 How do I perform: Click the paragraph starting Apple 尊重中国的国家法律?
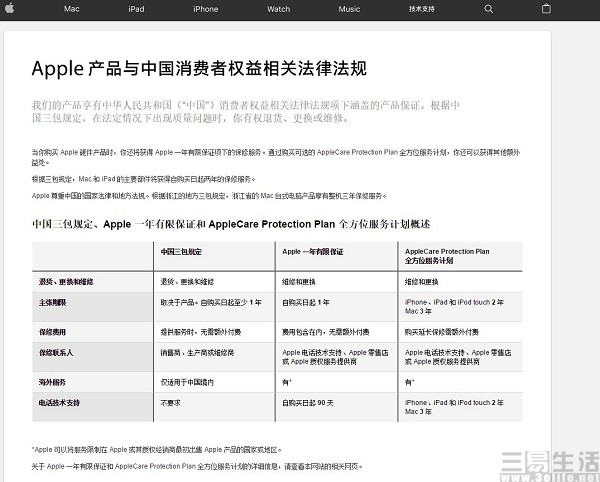(x=209, y=196)
